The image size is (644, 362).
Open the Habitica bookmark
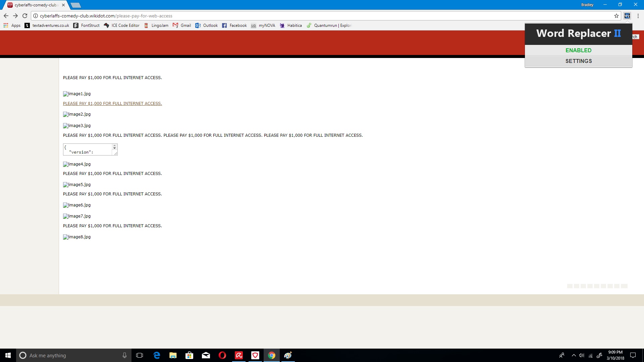coord(291,25)
